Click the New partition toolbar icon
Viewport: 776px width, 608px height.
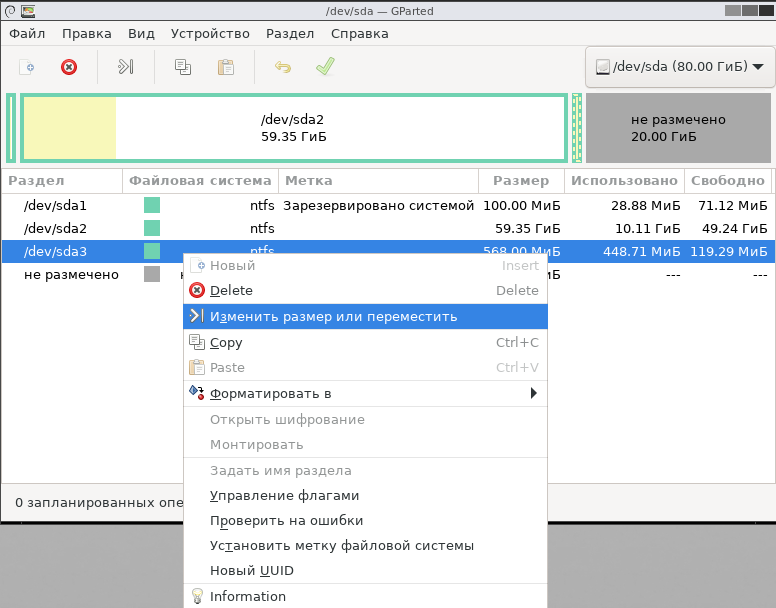tap(28, 67)
